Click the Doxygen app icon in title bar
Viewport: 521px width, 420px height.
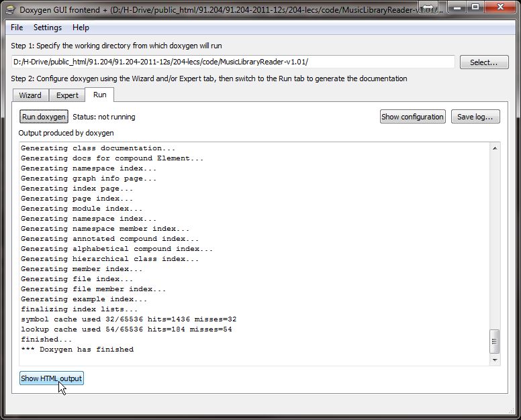coord(11,9)
